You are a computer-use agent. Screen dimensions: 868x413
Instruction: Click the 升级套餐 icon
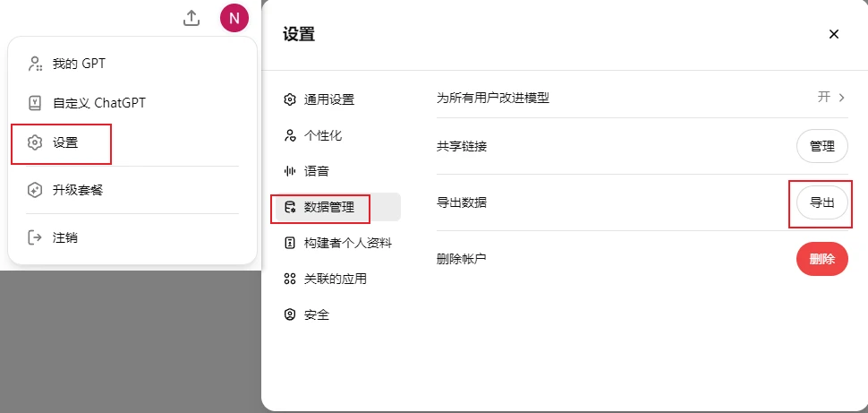click(x=36, y=190)
